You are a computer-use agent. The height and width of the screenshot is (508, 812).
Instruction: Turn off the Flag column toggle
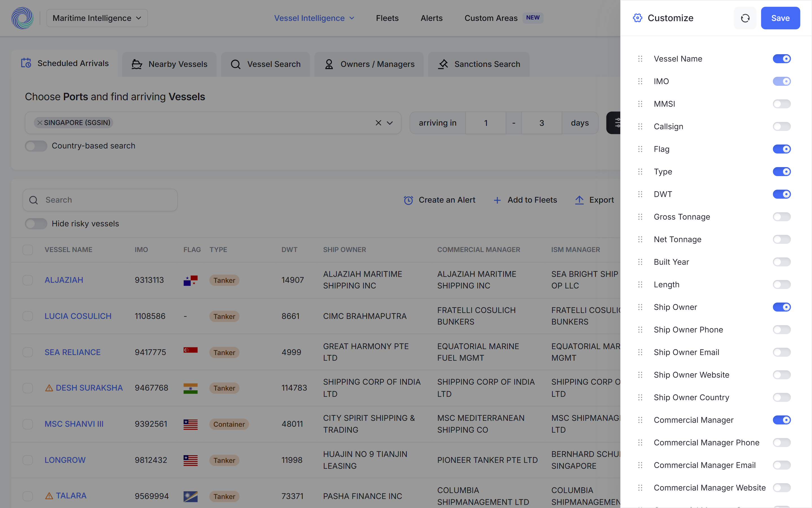[782, 149]
